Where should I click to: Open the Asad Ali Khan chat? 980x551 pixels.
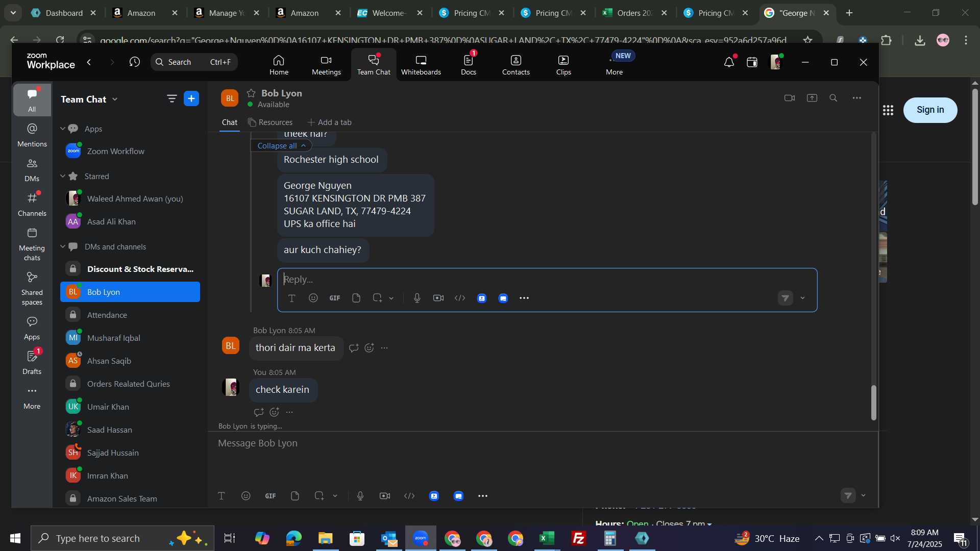click(x=130, y=221)
